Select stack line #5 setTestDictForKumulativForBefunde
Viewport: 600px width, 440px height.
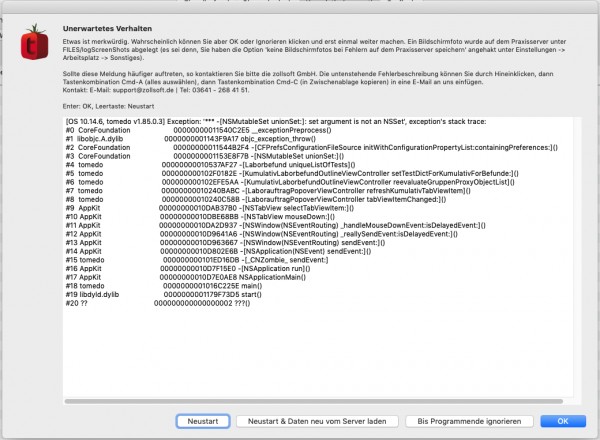click(x=292, y=174)
